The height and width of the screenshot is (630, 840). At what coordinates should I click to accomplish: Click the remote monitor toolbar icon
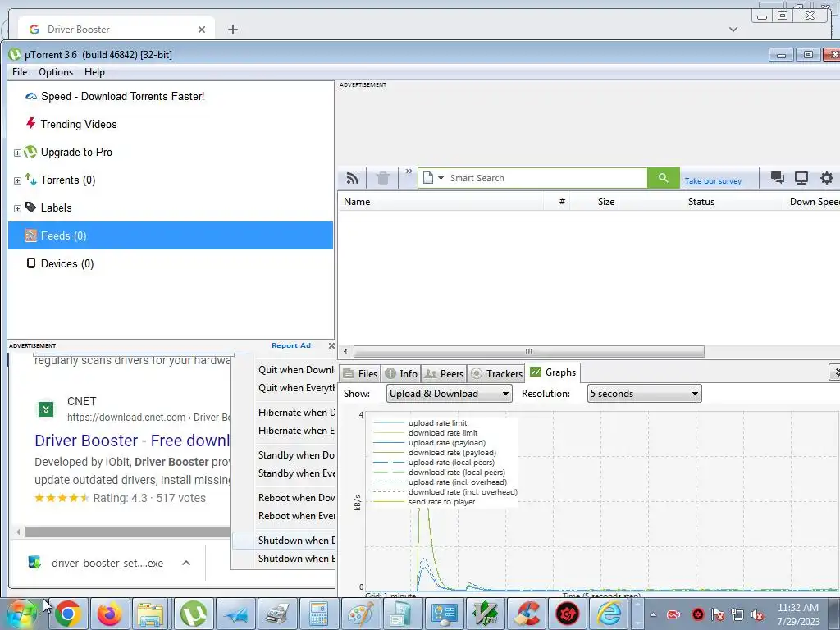[801, 178]
